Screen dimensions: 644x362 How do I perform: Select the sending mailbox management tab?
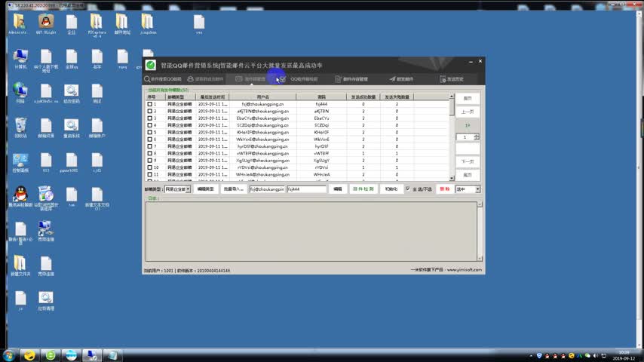coord(250,79)
